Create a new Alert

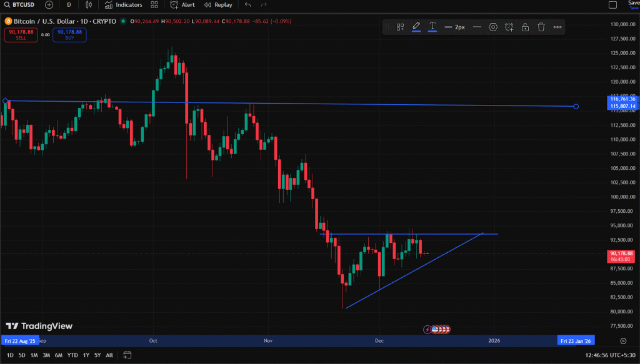click(183, 5)
